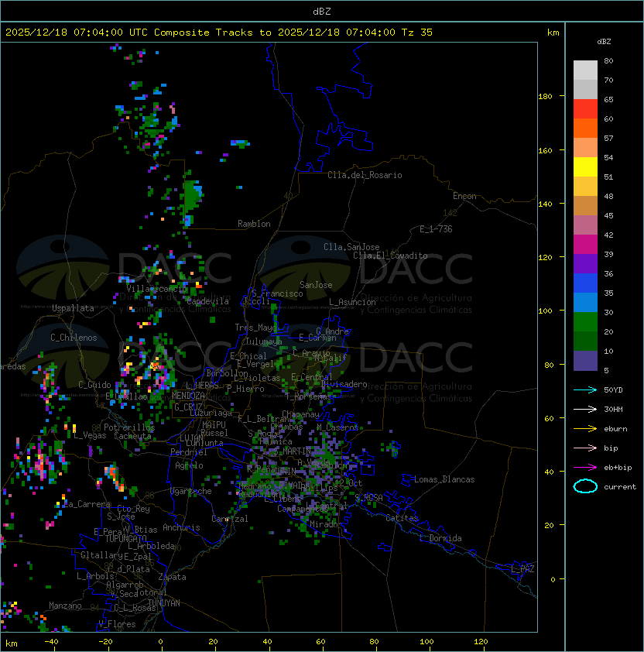Click the 'Zapata' label on the map
The height and width of the screenshot is (652, 644).
coord(172,577)
